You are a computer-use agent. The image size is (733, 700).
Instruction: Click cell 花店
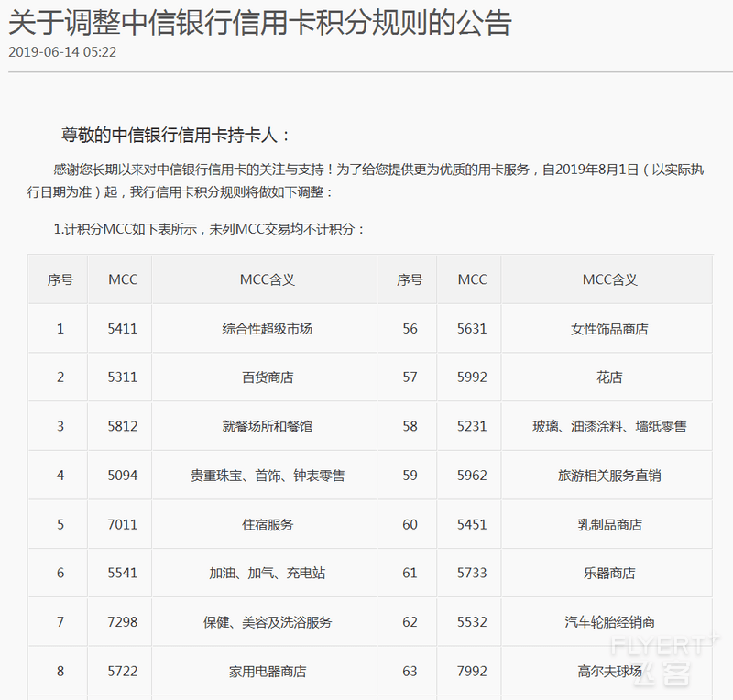[x=609, y=377]
